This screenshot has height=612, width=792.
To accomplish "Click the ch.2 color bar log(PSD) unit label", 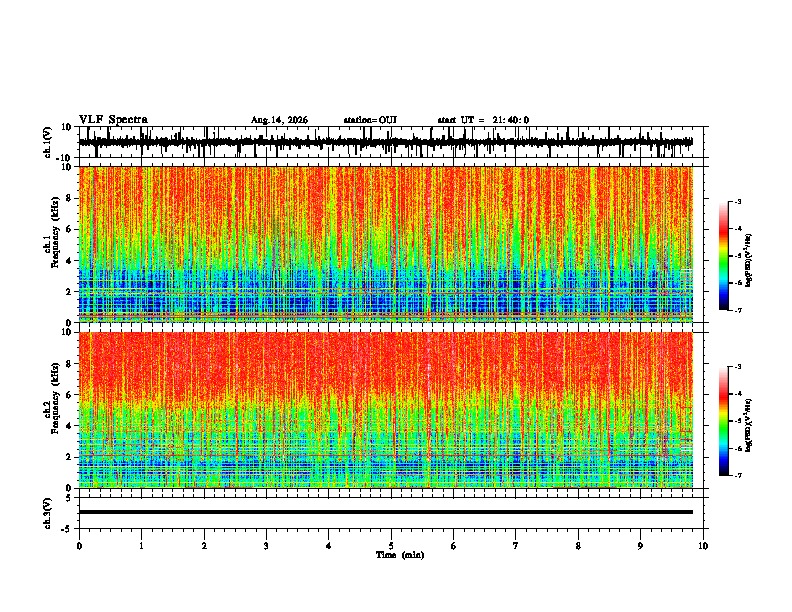I will pyautogui.click(x=749, y=425).
